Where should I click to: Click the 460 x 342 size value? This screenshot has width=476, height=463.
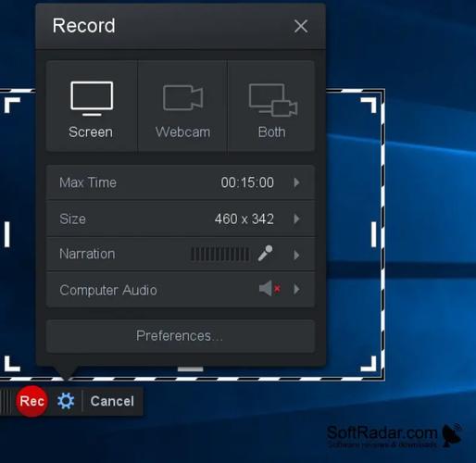(244, 219)
